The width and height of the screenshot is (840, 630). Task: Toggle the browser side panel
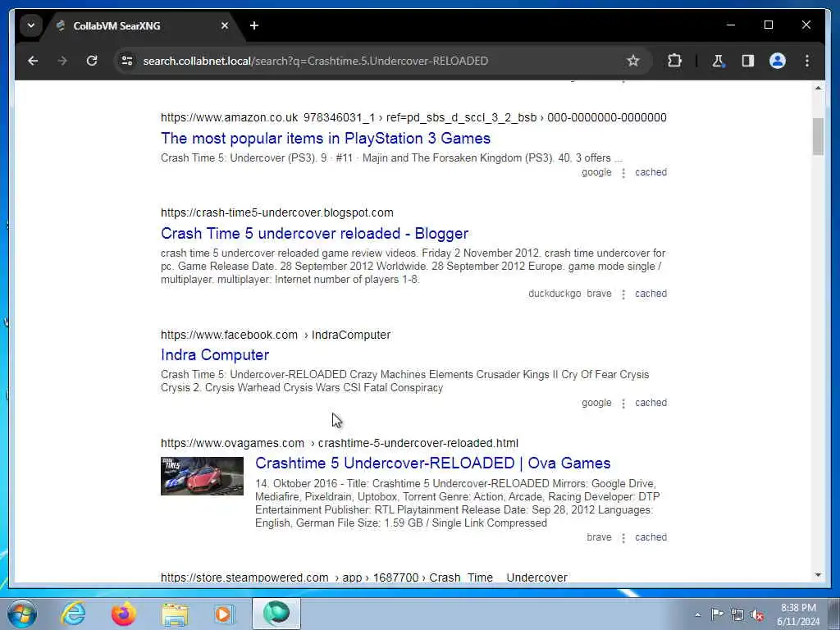(x=748, y=61)
